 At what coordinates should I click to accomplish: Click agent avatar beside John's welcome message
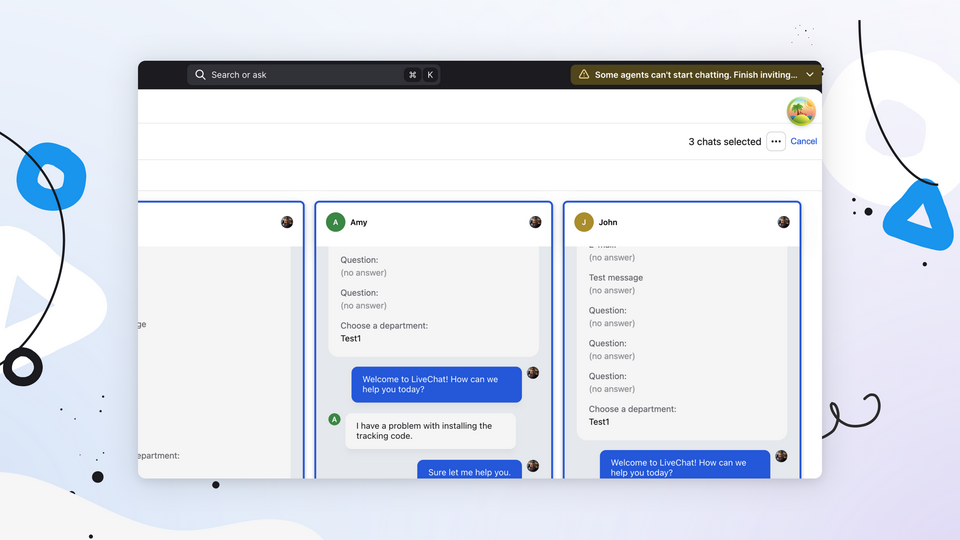[x=781, y=456]
